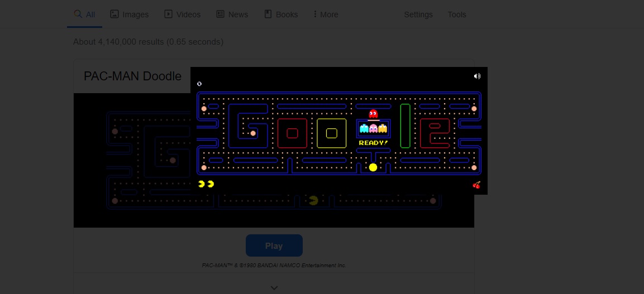Open the More search options dropdown
Viewport: 644px width, 294px height.
click(x=326, y=15)
